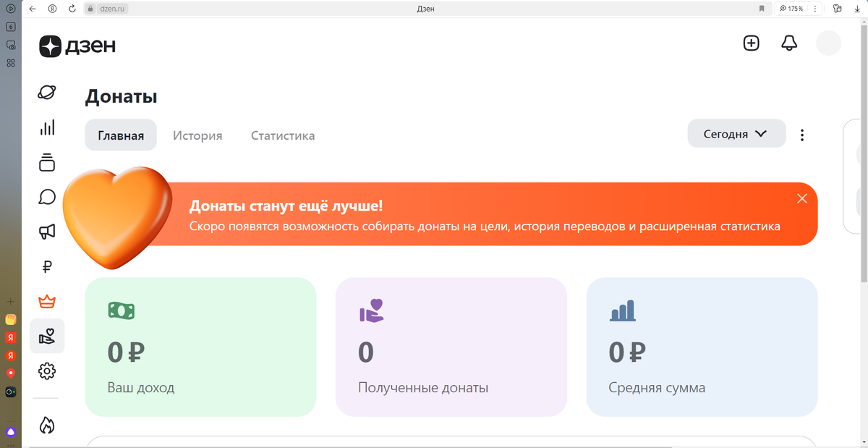This screenshot has height=448, width=868.
Task: Open the statistics bar chart sidebar icon
Action: pos(47,128)
